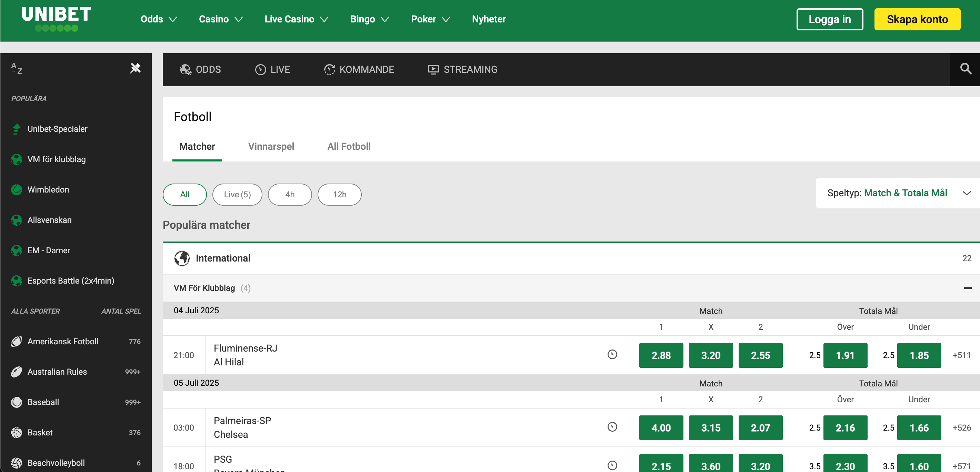This screenshot has width=980, height=472.
Task: Switch to Matcher tab
Action: [x=197, y=147]
